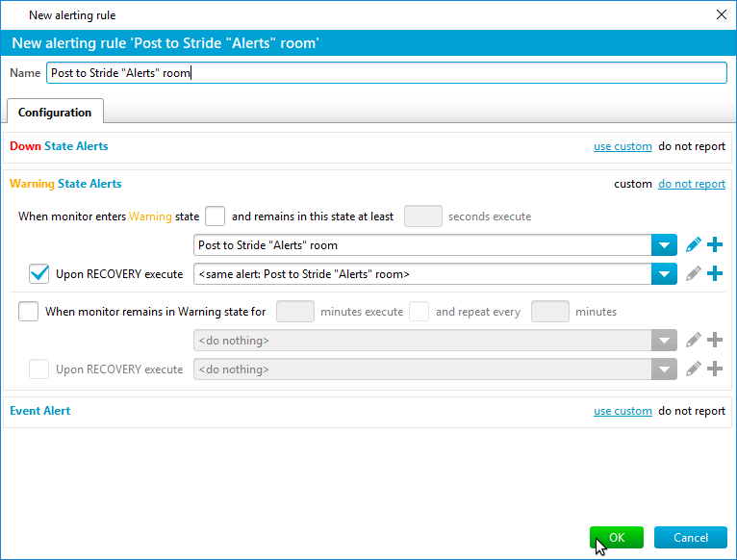737x560 pixels.
Task: Toggle the checkbox after 'enters Warning state'
Action: coord(216,216)
